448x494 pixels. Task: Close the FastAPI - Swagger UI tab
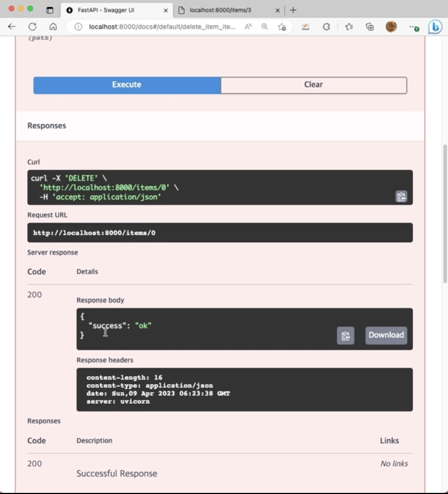(166, 10)
